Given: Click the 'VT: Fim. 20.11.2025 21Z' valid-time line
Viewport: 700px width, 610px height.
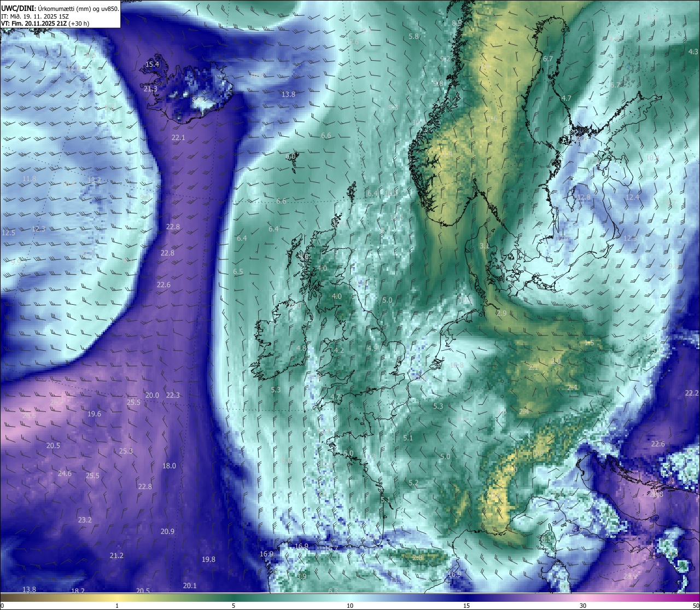Looking at the screenshot, I should pos(34,24).
